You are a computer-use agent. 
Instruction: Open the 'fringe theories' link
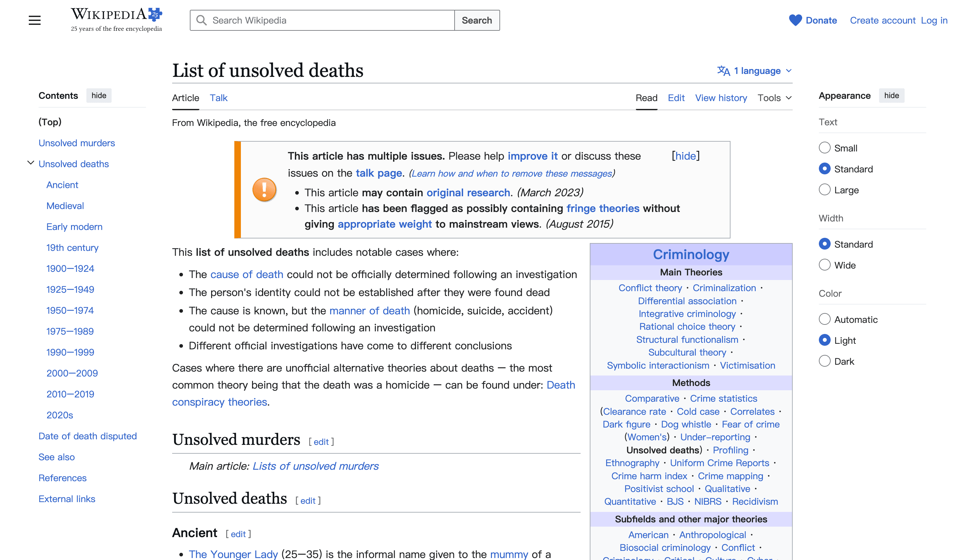click(x=603, y=208)
